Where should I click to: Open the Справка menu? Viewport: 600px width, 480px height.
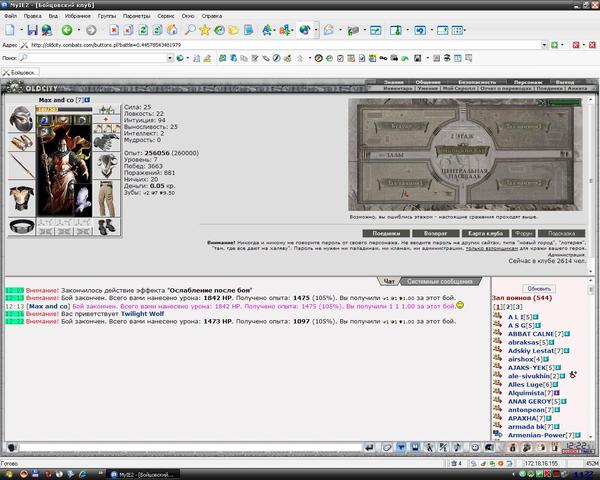click(212, 16)
